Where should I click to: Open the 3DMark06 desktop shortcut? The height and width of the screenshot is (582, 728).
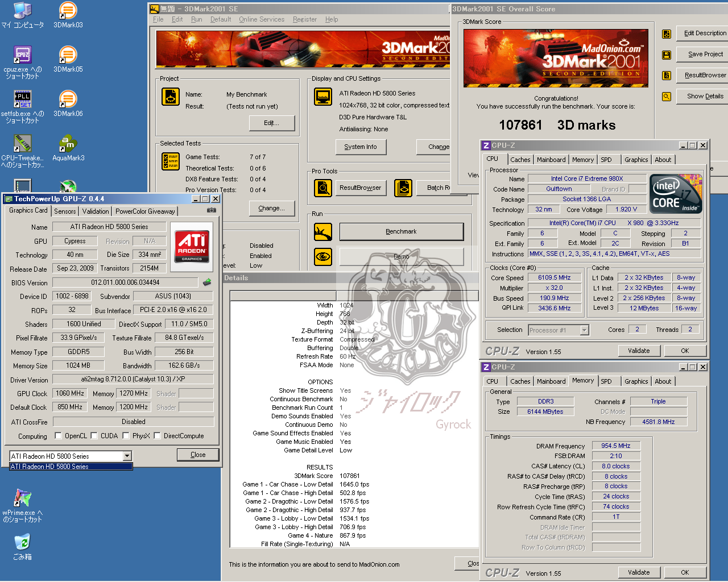coord(68,103)
